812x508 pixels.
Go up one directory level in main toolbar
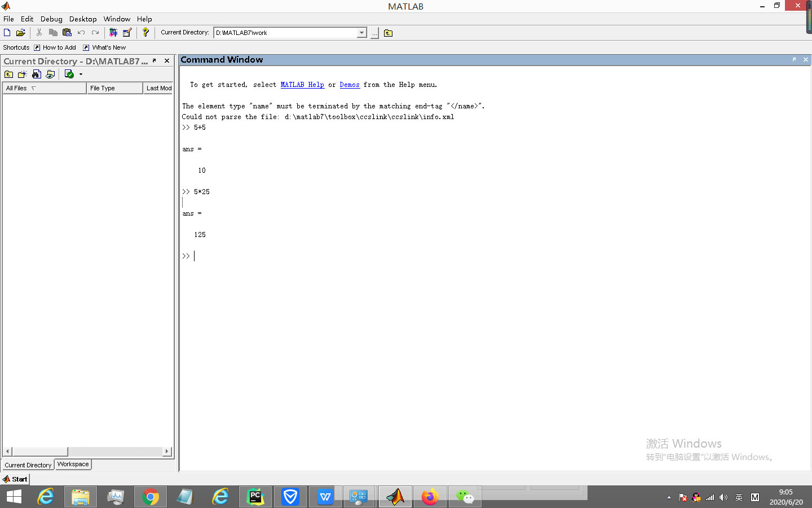(x=388, y=33)
